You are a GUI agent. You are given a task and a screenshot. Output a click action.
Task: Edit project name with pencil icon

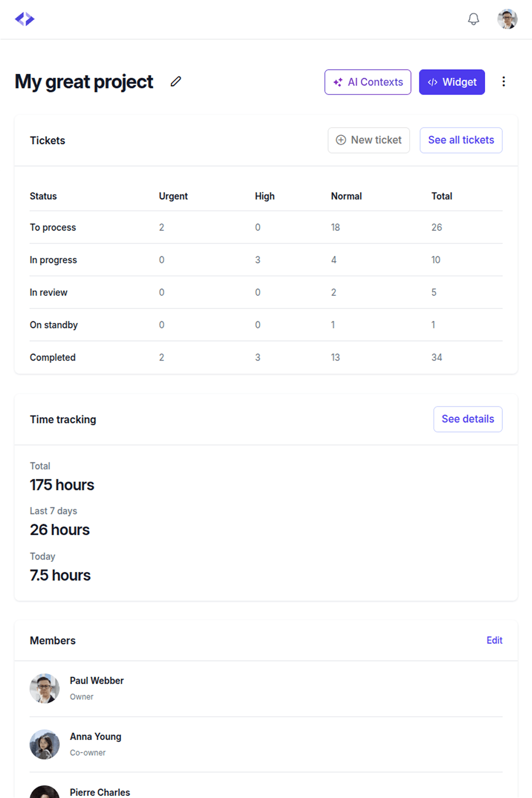(176, 81)
